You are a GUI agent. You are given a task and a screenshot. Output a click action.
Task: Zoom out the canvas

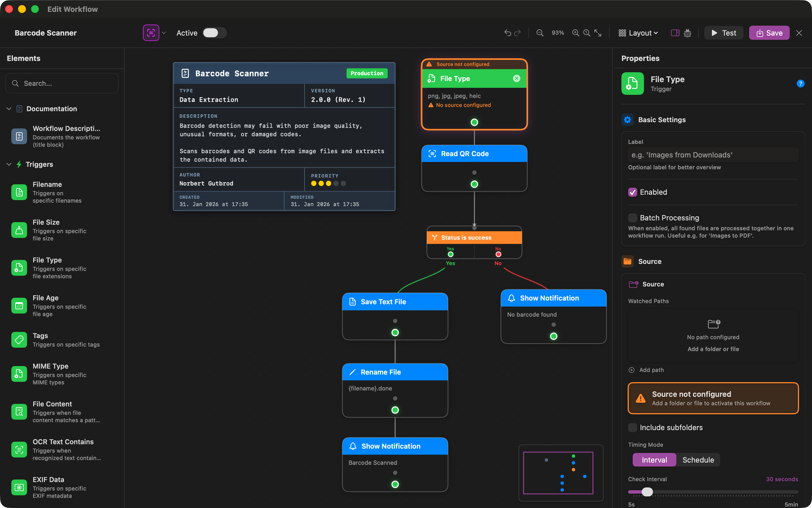coord(540,33)
